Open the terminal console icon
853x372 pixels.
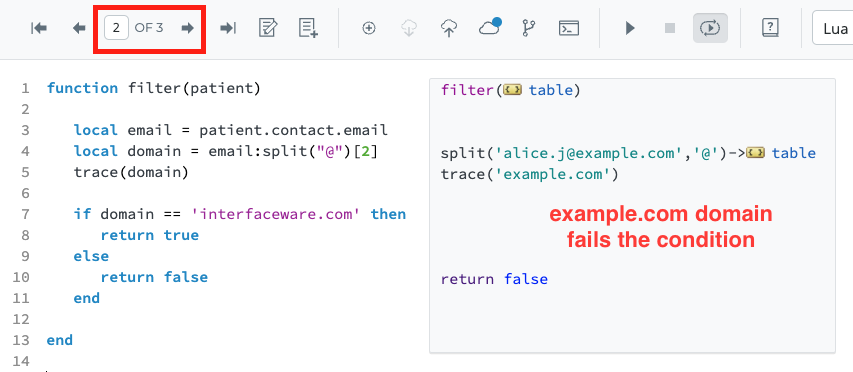coord(569,28)
